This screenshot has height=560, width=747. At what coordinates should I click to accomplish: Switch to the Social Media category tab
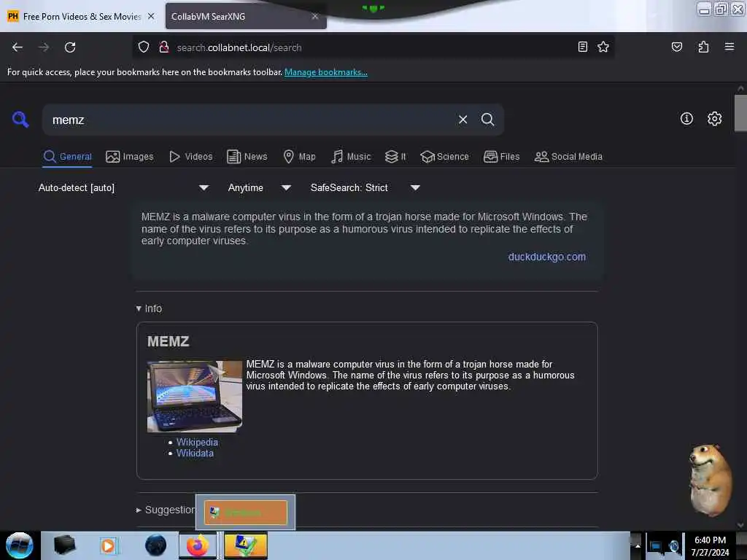click(568, 157)
